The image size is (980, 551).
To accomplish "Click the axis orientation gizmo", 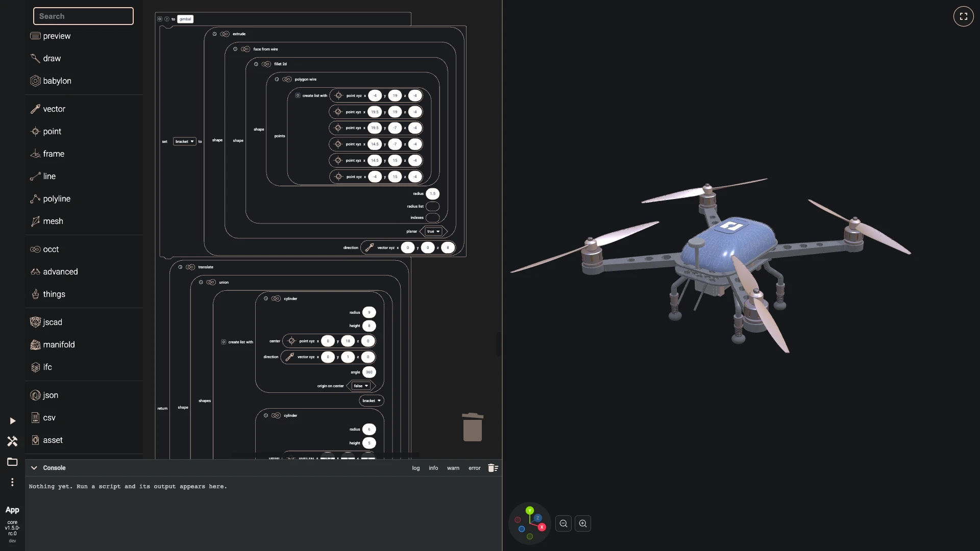I will coord(530,523).
